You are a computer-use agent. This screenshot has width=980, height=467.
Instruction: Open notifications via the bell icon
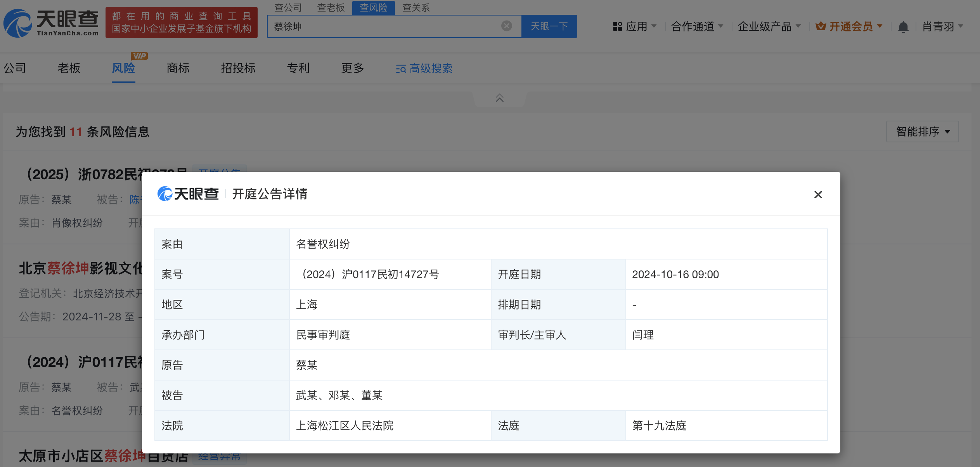pyautogui.click(x=904, y=26)
